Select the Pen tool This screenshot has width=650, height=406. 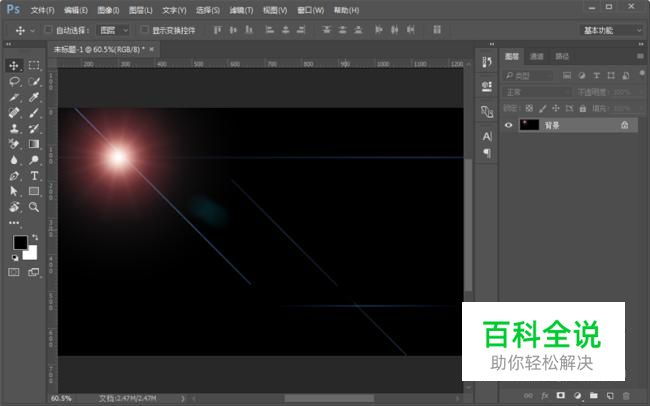tap(14, 175)
